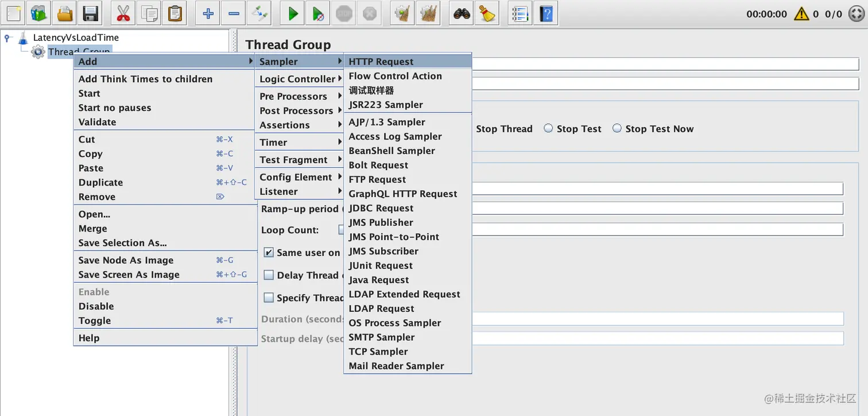Check the Delay Thread checkbox

pos(268,275)
